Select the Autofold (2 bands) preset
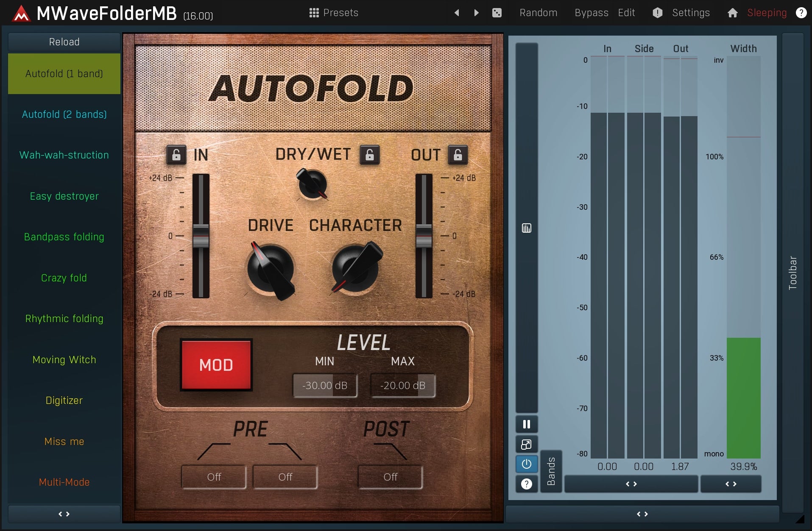Image resolution: width=812 pixels, height=531 pixels. 64,114
